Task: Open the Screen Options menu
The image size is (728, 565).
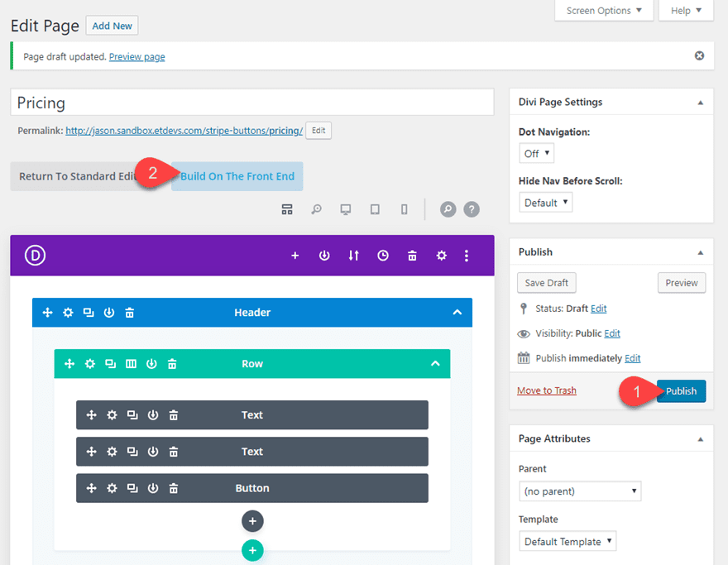Action: [603, 10]
